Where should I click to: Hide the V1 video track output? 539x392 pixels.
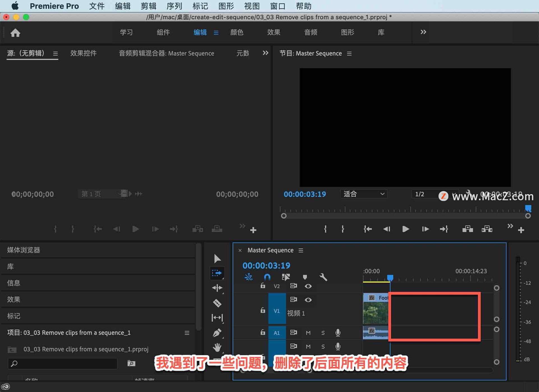coord(308,300)
